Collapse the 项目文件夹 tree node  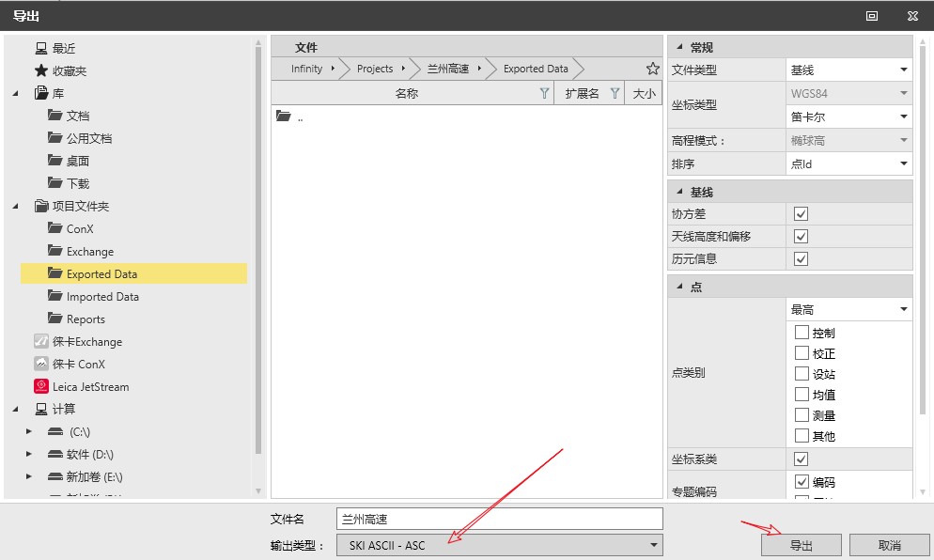point(15,206)
